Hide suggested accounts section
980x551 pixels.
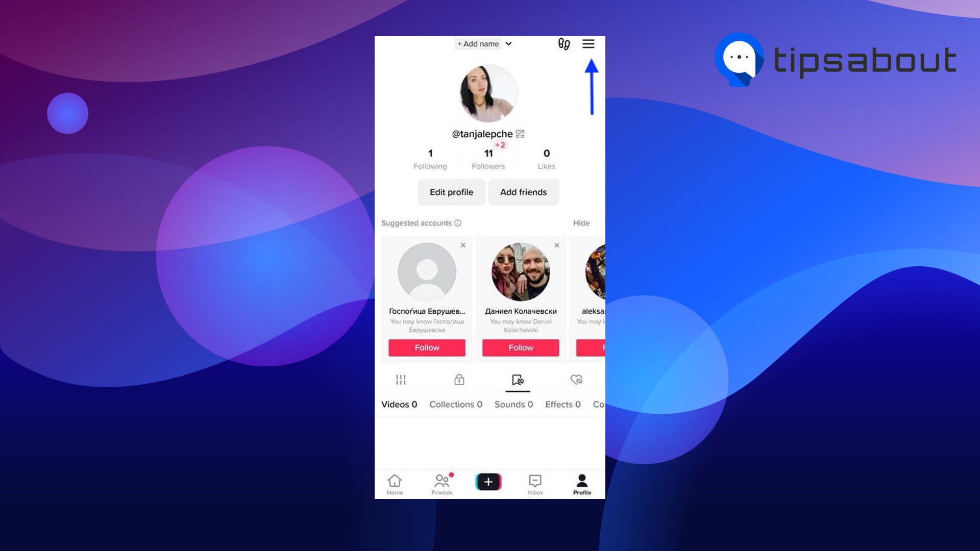(x=581, y=222)
